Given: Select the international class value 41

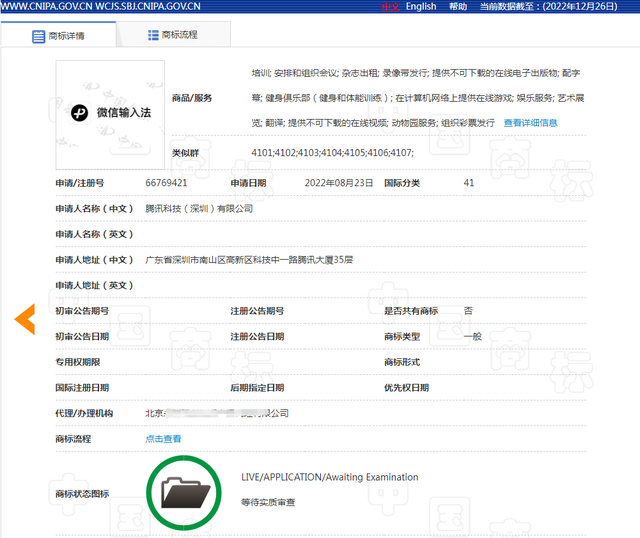Looking at the screenshot, I should coord(469,183).
